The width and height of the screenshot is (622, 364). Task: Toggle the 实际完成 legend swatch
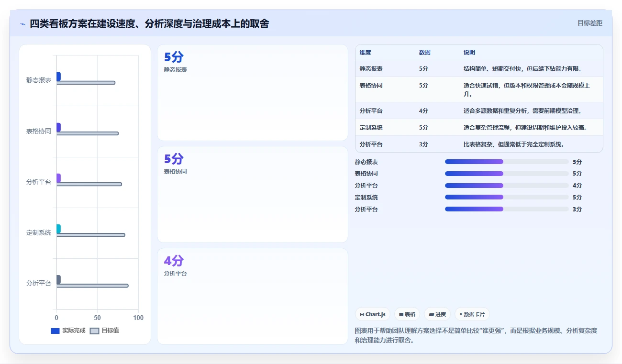(55, 331)
